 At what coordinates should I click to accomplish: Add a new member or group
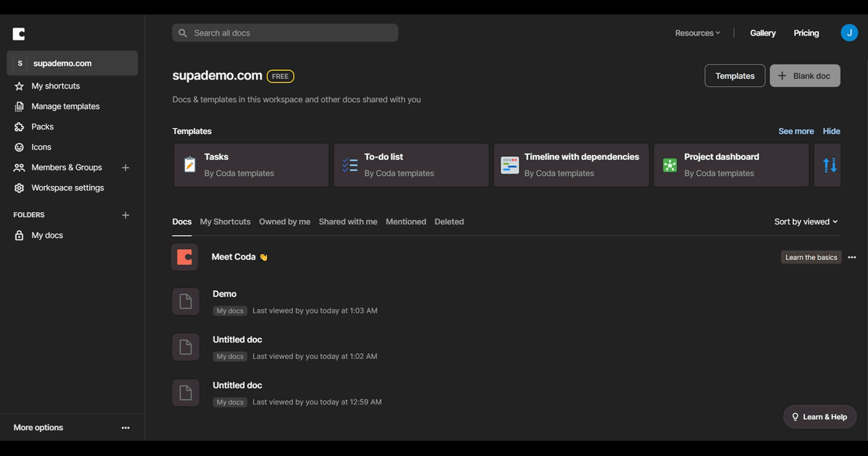pos(125,167)
